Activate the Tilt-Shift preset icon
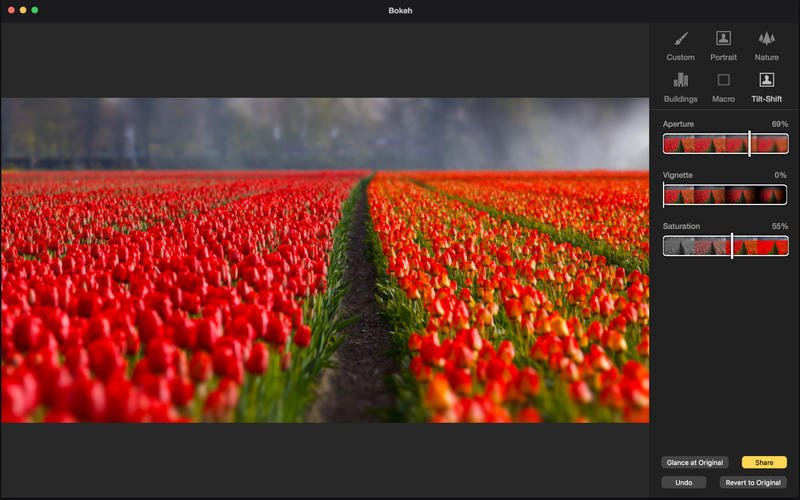 click(x=766, y=80)
